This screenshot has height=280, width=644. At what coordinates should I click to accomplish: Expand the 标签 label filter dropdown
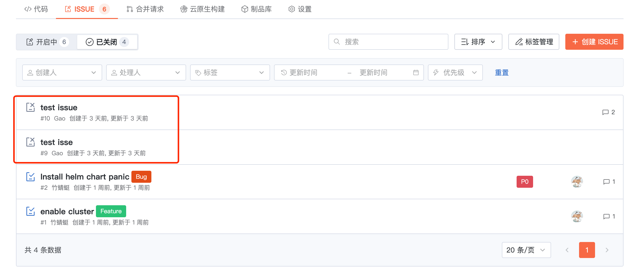pos(230,72)
